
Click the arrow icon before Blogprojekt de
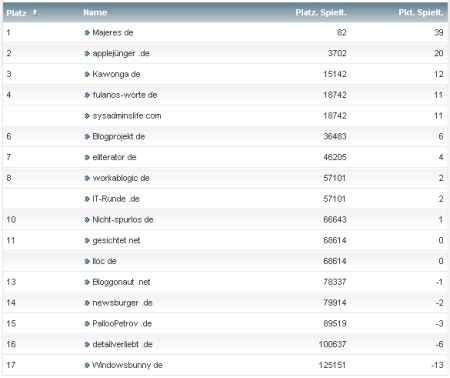point(87,137)
